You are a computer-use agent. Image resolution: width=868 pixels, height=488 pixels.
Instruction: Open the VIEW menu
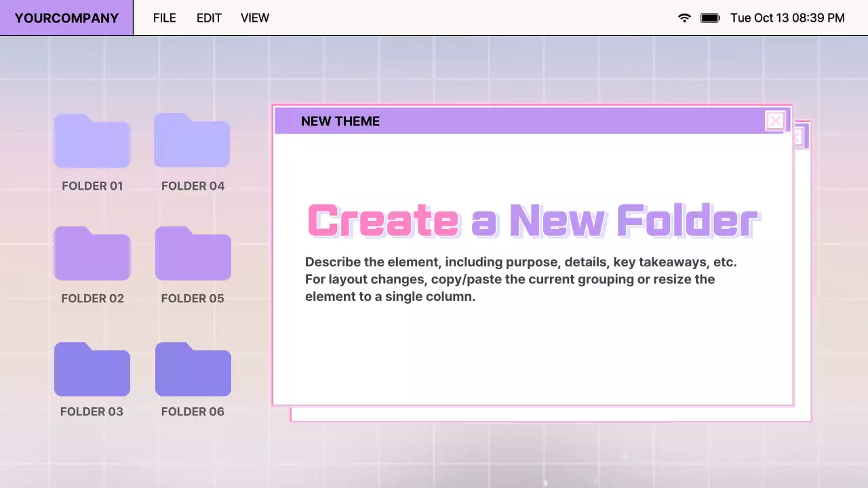point(255,18)
